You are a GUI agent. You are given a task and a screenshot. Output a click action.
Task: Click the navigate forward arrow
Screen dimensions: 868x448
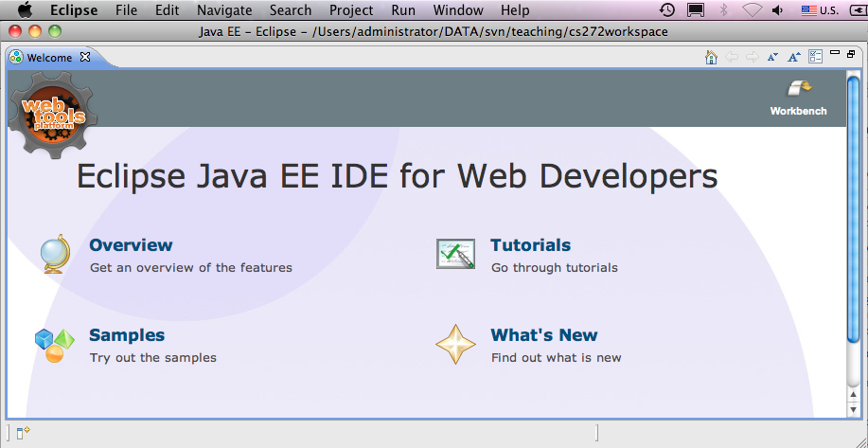tap(752, 57)
